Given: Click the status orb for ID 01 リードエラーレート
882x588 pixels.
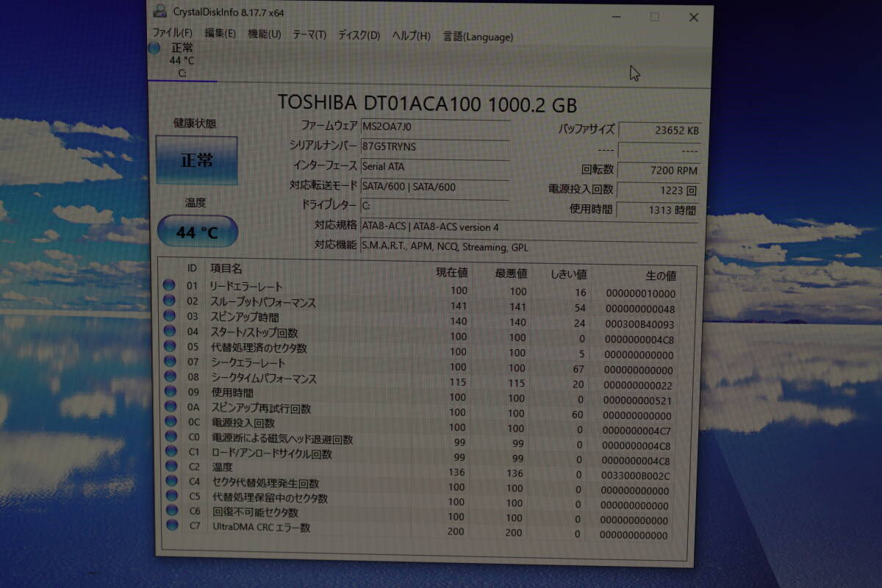Looking at the screenshot, I should 169,285.
